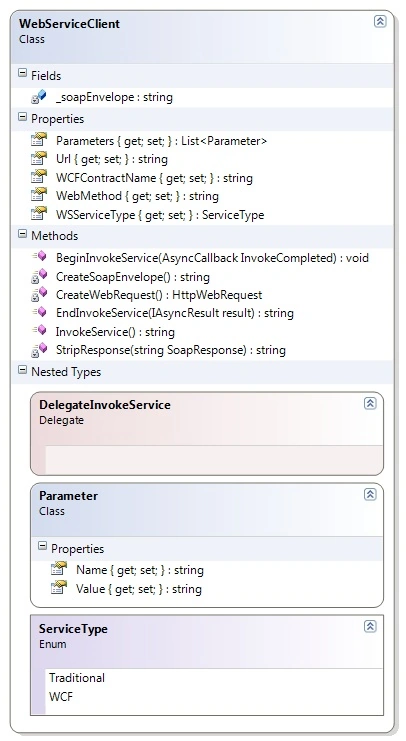
Task: Click the StripResponse method icon
Action: point(39,350)
